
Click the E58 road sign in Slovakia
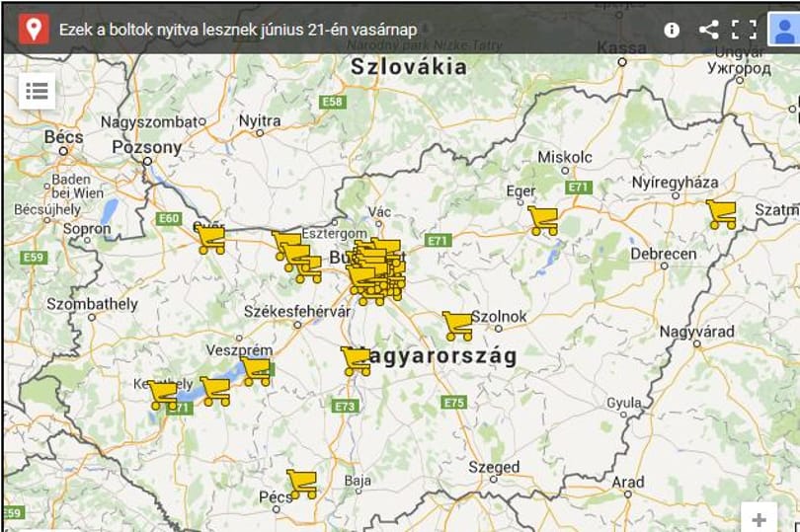coord(333,102)
